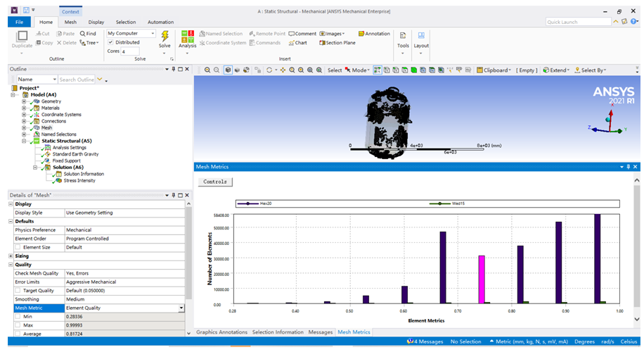Click the Select By icon
Image resolution: width=644 pixels, height=352 pixels.
click(x=577, y=70)
